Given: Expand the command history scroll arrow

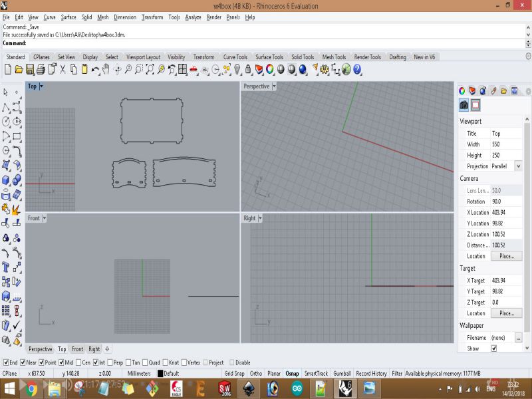Looking at the screenshot, I should pyautogui.click(x=528, y=44).
